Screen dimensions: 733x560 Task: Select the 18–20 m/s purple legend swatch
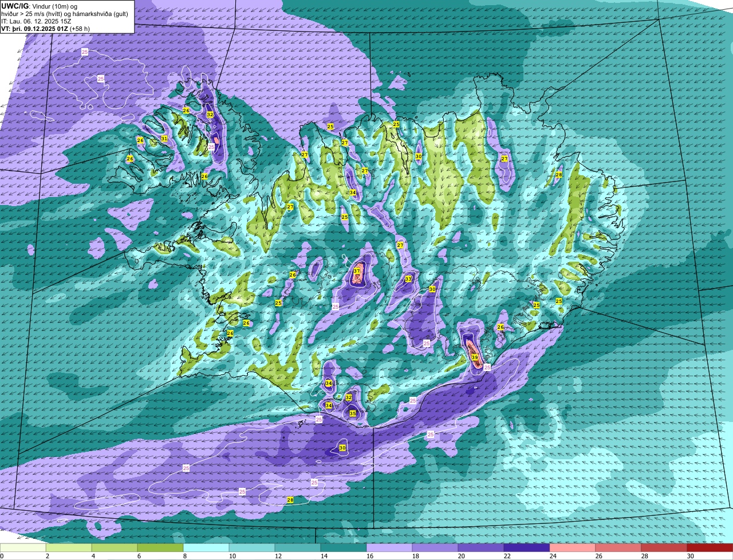(x=435, y=547)
